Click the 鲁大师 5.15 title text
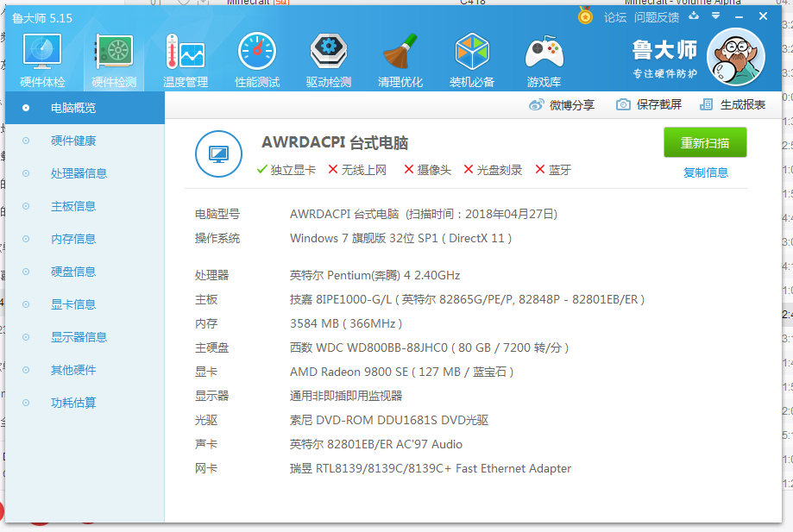This screenshot has width=793, height=532. (42, 19)
